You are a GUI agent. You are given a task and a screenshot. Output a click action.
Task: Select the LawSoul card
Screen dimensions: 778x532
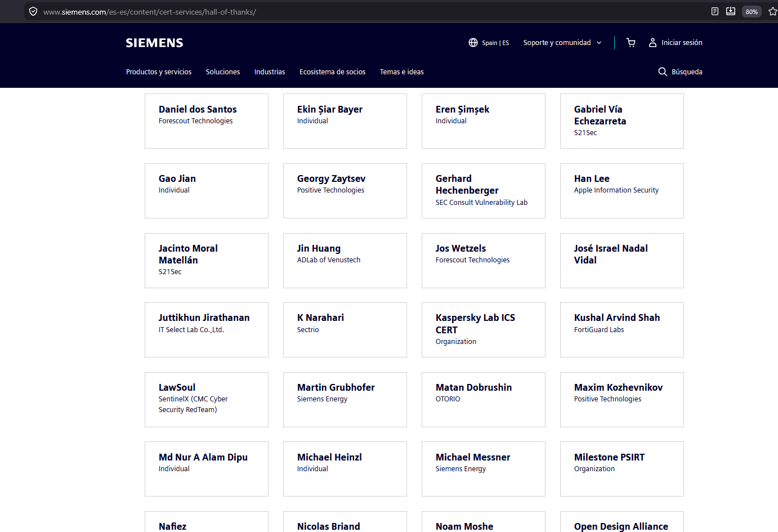coord(207,400)
